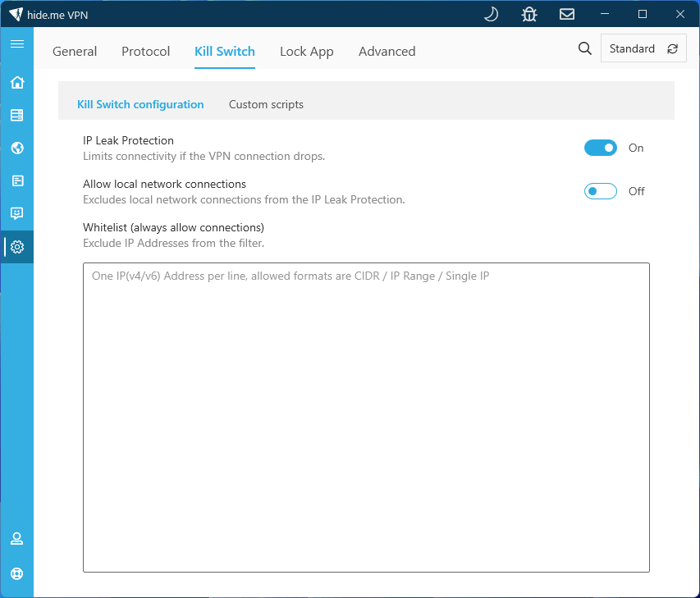Click the settings search magnifier icon

(585, 48)
